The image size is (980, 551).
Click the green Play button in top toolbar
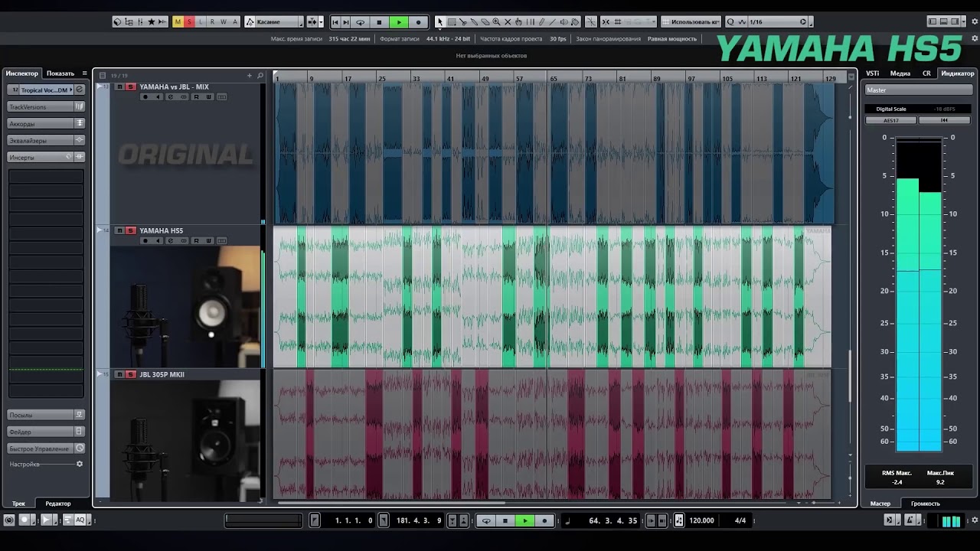click(399, 22)
